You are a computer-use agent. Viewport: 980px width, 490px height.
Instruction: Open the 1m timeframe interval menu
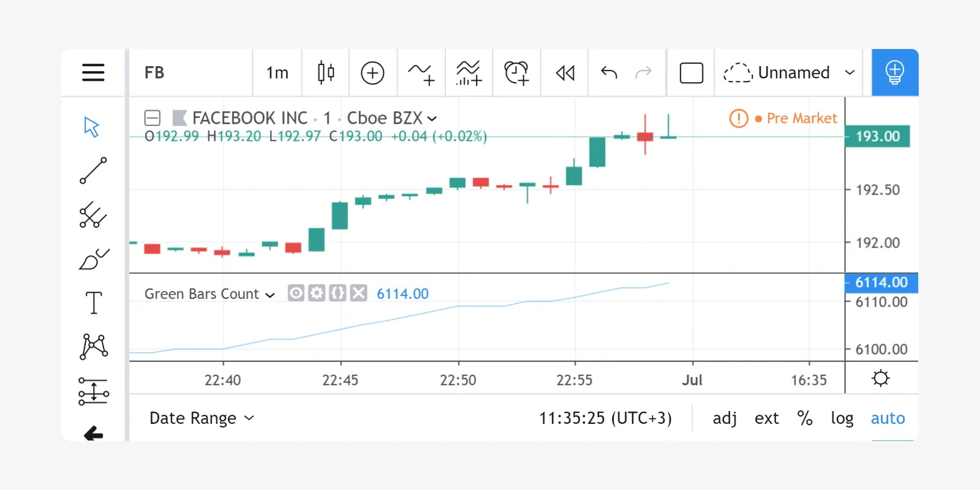tap(277, 72)
